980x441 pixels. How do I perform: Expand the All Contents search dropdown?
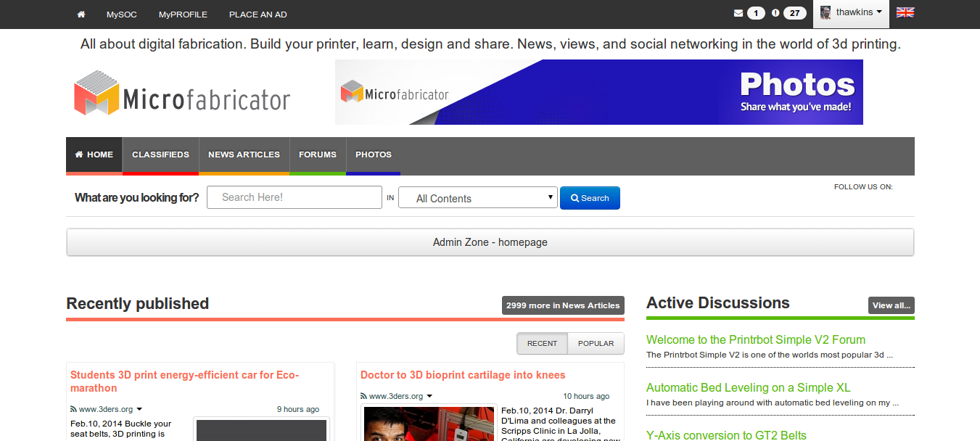click(x=478, y=198)
